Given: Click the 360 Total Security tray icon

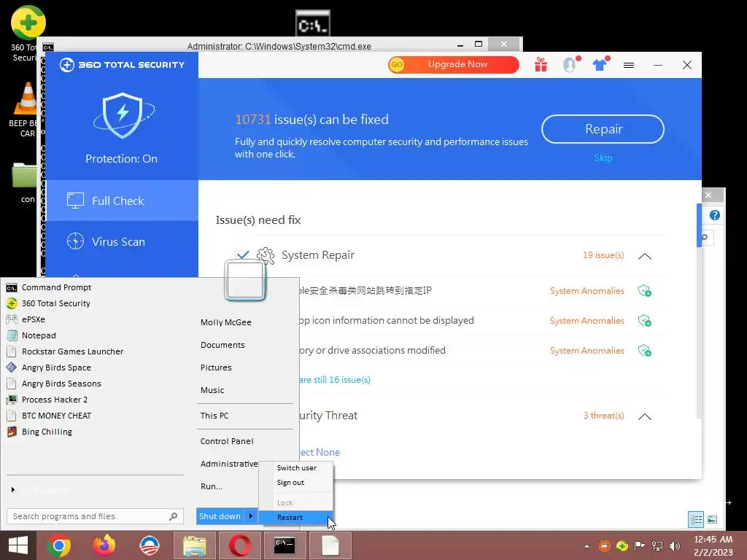Looking at the screenshot, I should click(x=622, y=546).
